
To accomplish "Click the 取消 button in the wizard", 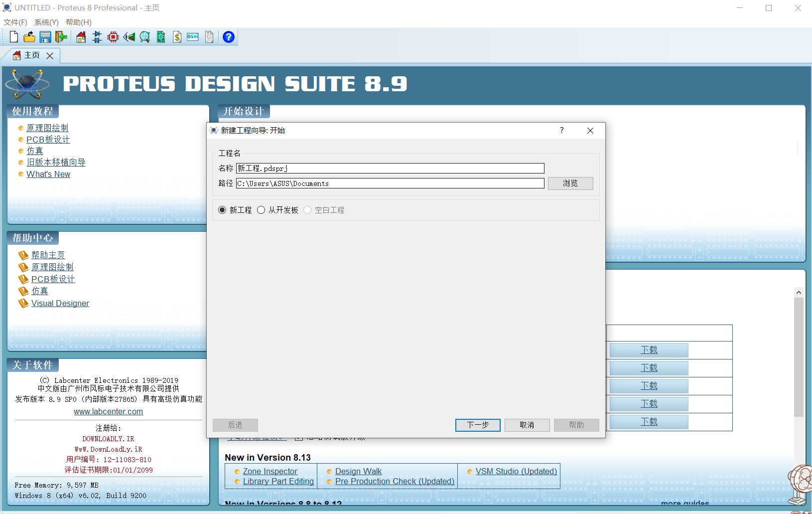I will coord(527,425).
